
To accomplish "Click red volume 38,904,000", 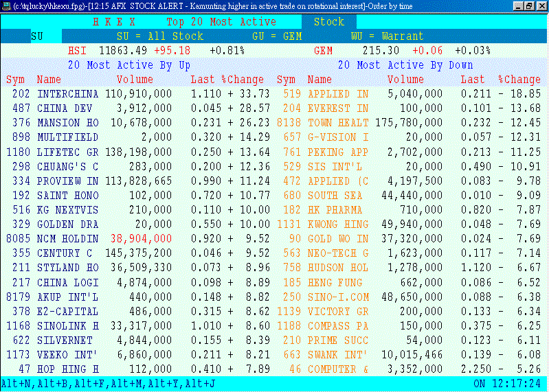I will pos(141,239).
